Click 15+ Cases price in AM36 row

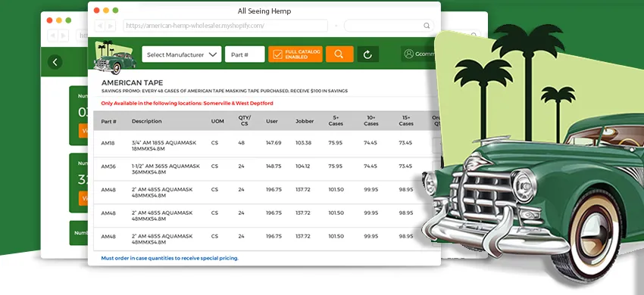point(405,166)
